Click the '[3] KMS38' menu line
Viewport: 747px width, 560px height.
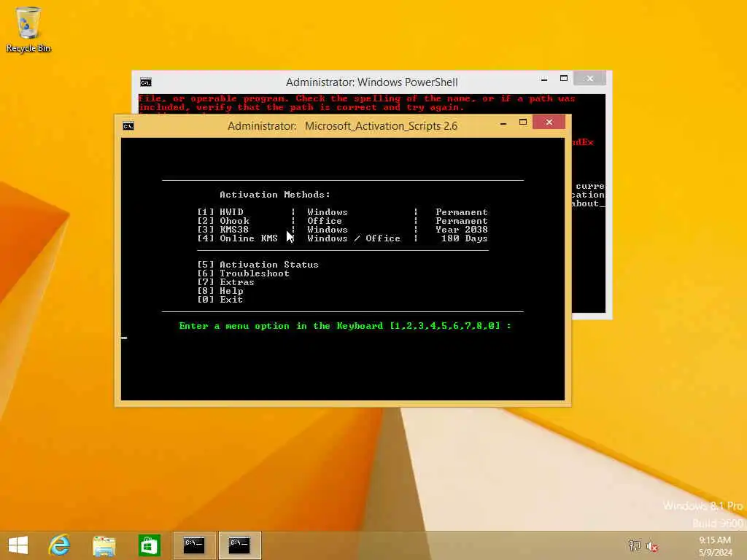343,230
